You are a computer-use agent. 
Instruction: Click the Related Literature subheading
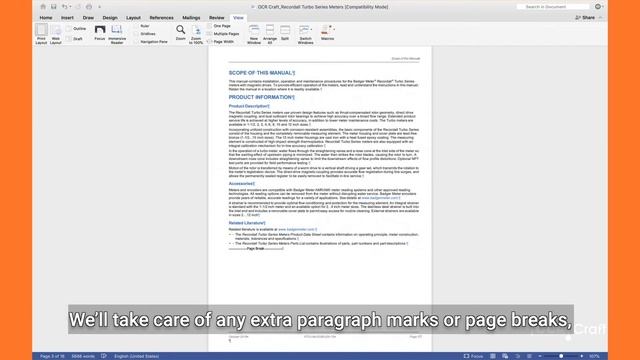coord(247,223)
